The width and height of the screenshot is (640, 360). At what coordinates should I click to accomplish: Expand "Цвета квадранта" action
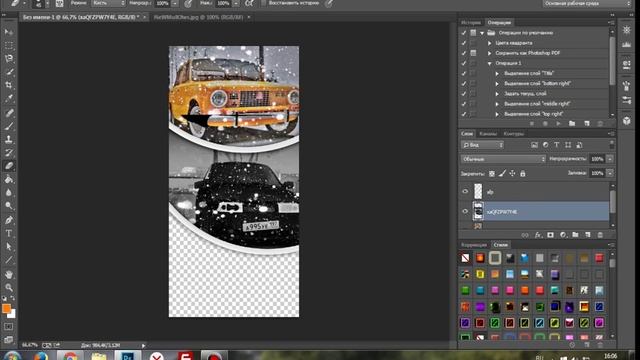tap(489, 43)
